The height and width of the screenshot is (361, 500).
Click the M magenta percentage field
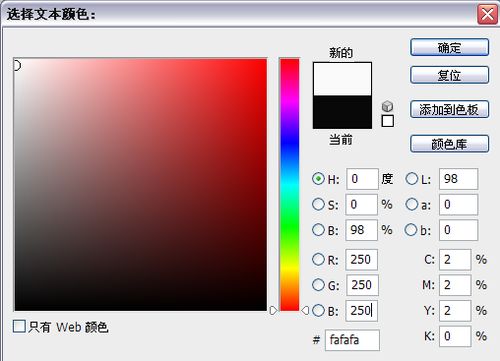coord(455,285)
